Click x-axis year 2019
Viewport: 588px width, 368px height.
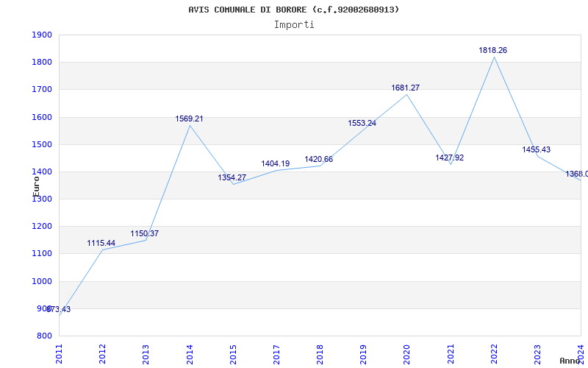[x=363, y=354]
